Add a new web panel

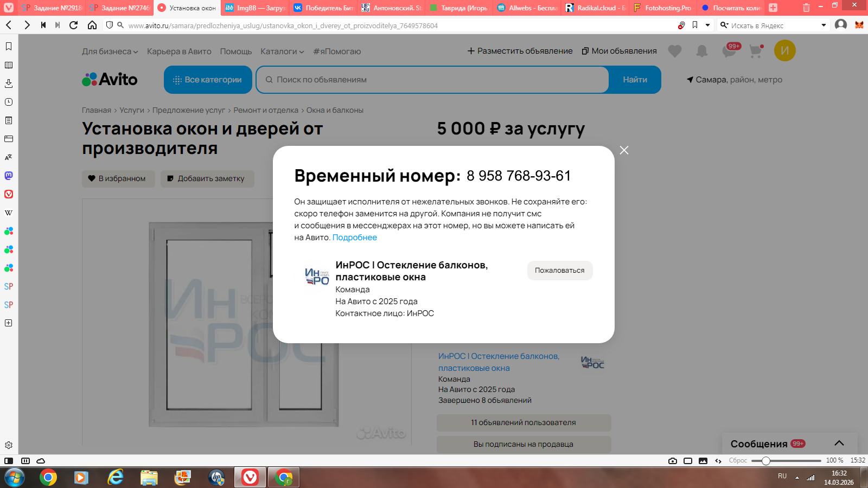click(x=9, y=323)
